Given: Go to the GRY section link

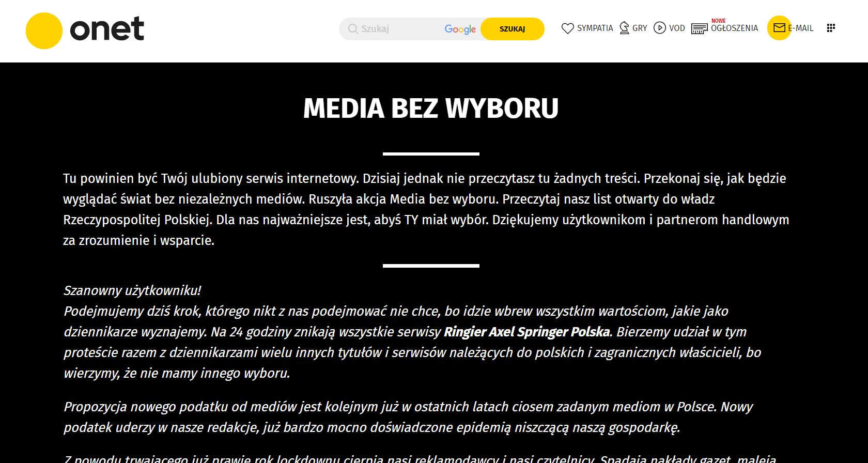Looking at the screenshot, I should tap(640, 28).
